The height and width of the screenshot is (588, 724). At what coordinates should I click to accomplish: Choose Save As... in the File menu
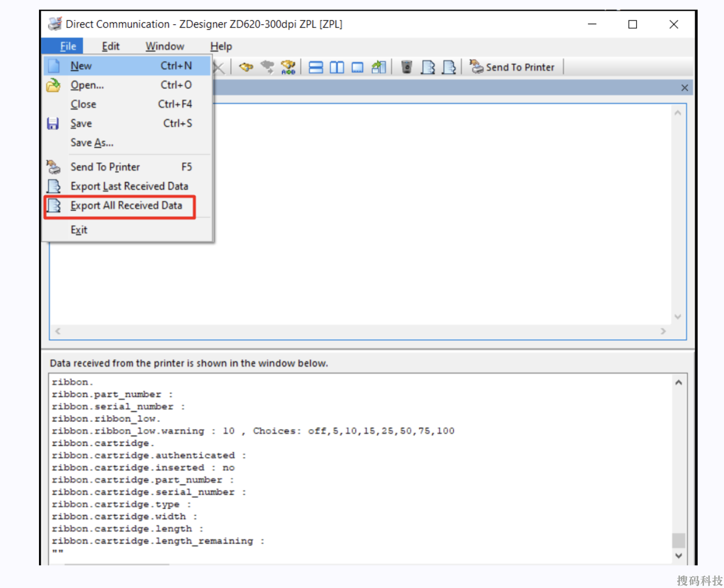pyautogui.click(x=127, y=143)
